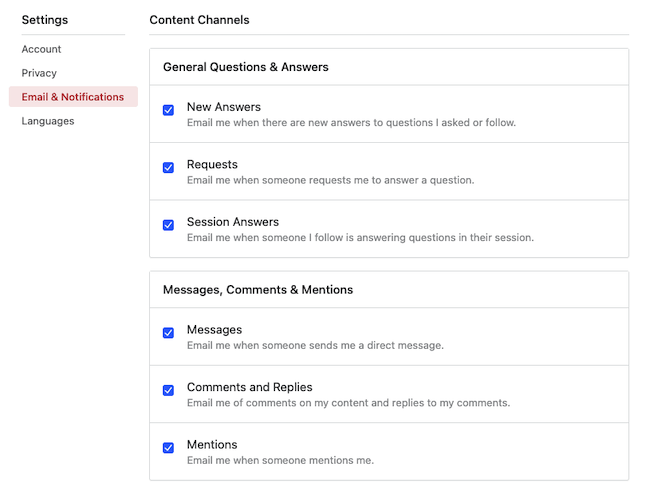The height and width of the screenshot is (487, 650).
Task: Disable Session Answers email checkbox
Action: [x=168, y=225]
